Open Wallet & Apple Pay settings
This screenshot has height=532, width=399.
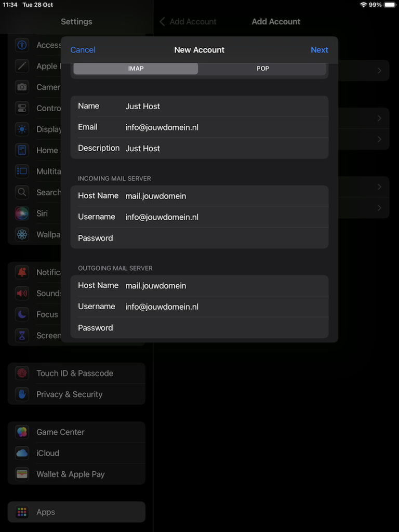click(x=70, y=474)
